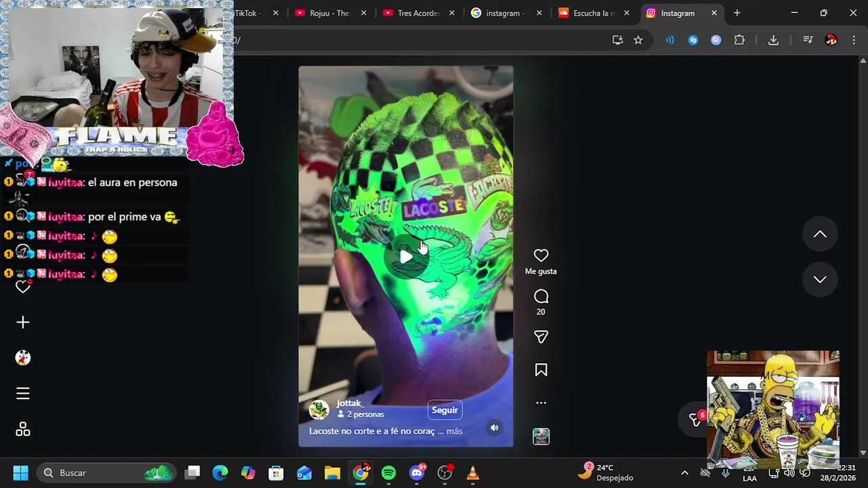Open the volume control in tray
This screenshot has width=868, height=488.
tap(789, 473)
